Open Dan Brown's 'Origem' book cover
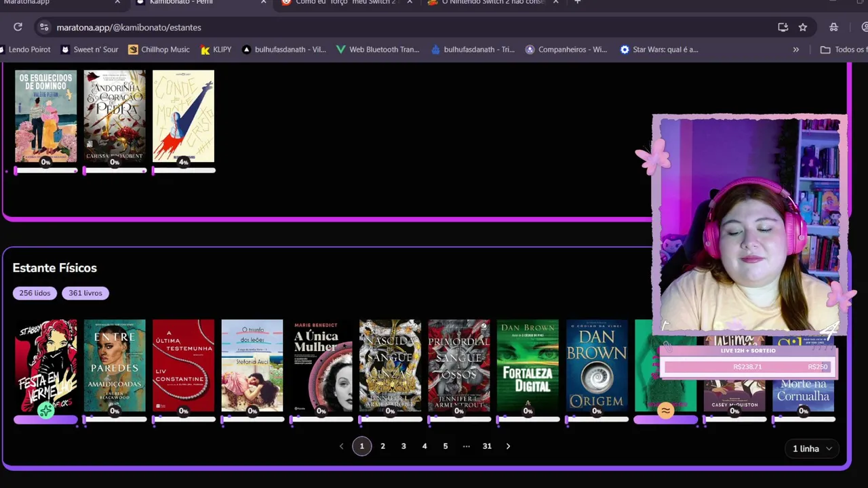Viewport: 868px width, 488px height. pos(597,365)
